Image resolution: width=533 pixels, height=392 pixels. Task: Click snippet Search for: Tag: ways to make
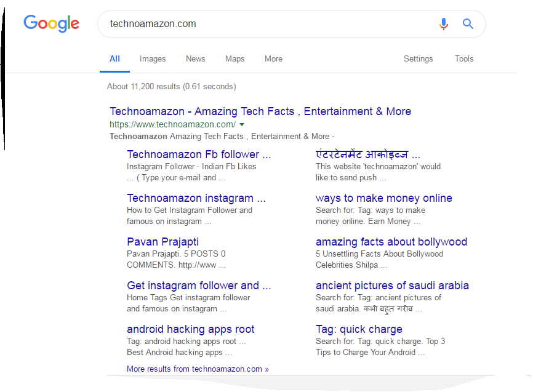371,210
